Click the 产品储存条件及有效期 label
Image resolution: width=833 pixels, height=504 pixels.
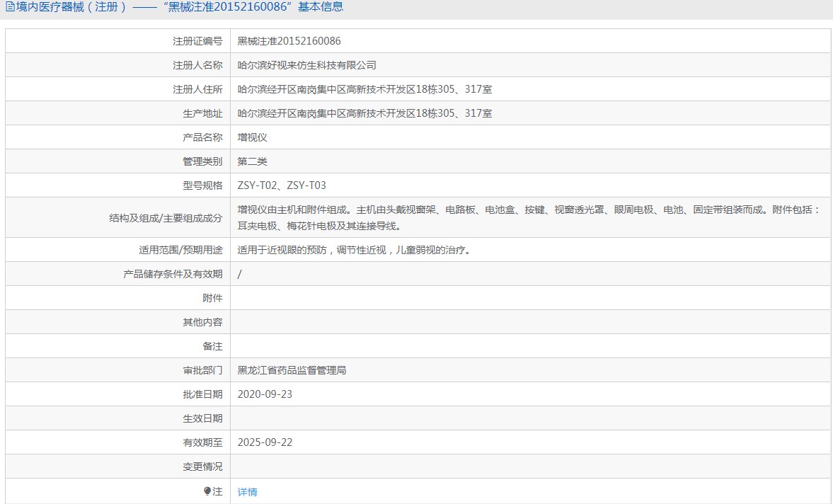(173, 273)
